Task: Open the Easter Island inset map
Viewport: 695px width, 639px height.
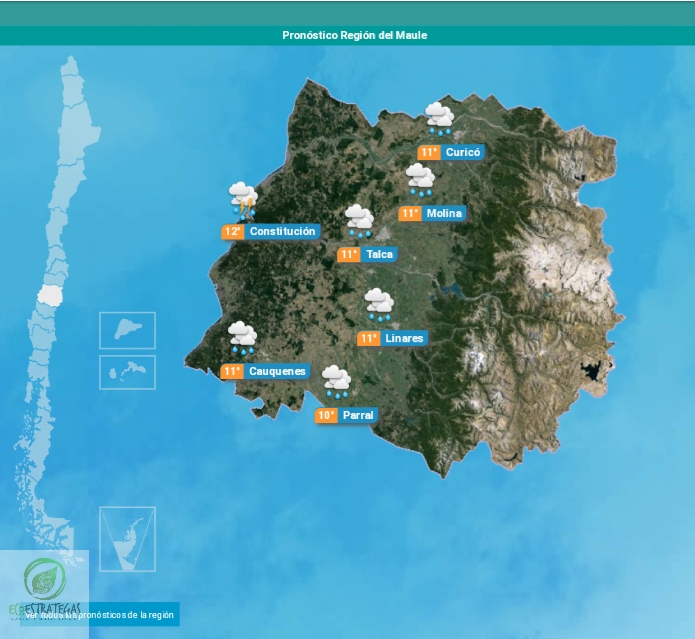Action: pyautogui.click(x=127, y=330)
